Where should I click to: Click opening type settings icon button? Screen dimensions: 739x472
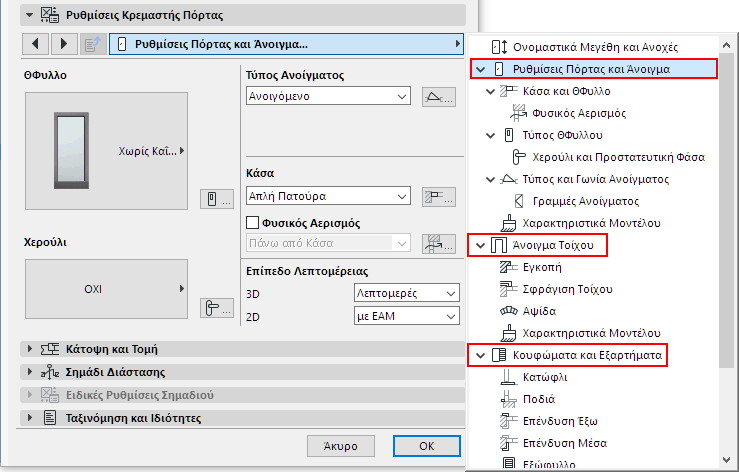[x=433, y=96]
